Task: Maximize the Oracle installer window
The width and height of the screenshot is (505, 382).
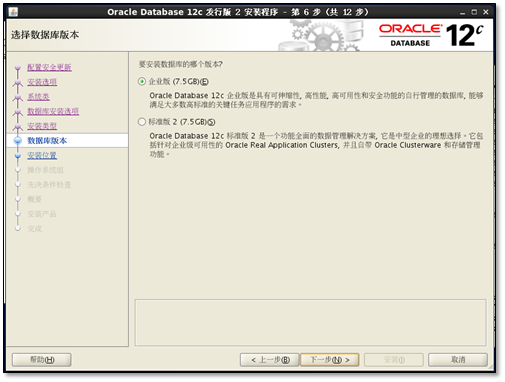Action: pyautogui.click(x=474, y=12)
